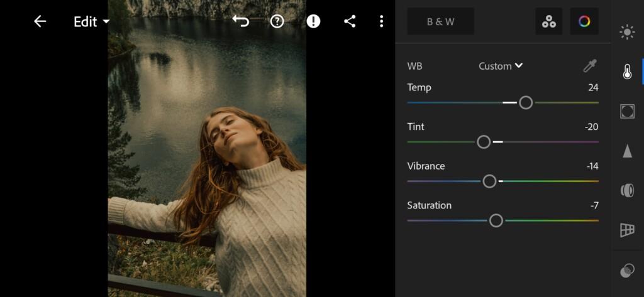
Task: Go back using the arrow icon
Action: (x=40, y=21)
